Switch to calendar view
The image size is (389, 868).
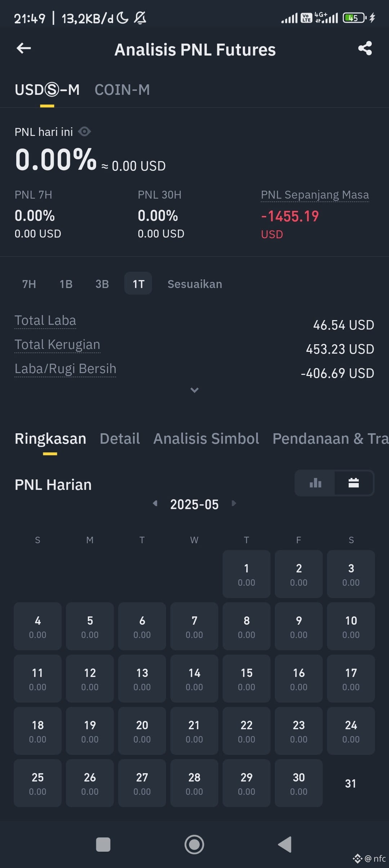point(354,483)
